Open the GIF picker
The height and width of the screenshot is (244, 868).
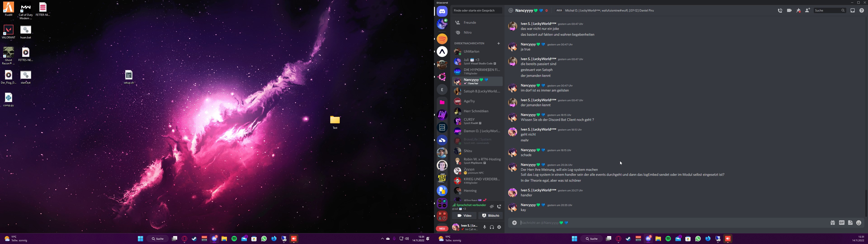pos(841,223)
